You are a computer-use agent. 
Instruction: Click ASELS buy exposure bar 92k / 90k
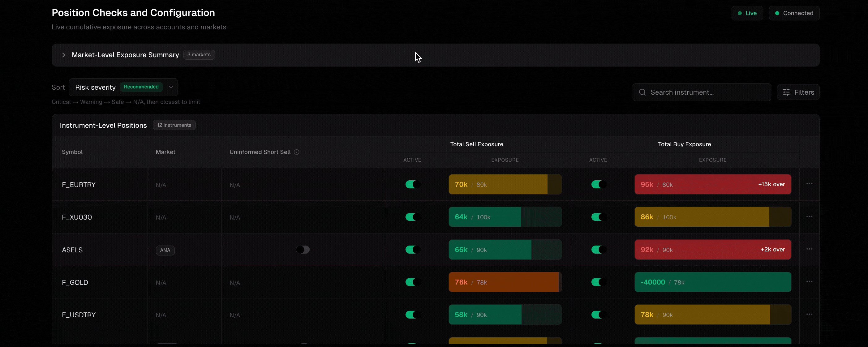click(713, 250)
